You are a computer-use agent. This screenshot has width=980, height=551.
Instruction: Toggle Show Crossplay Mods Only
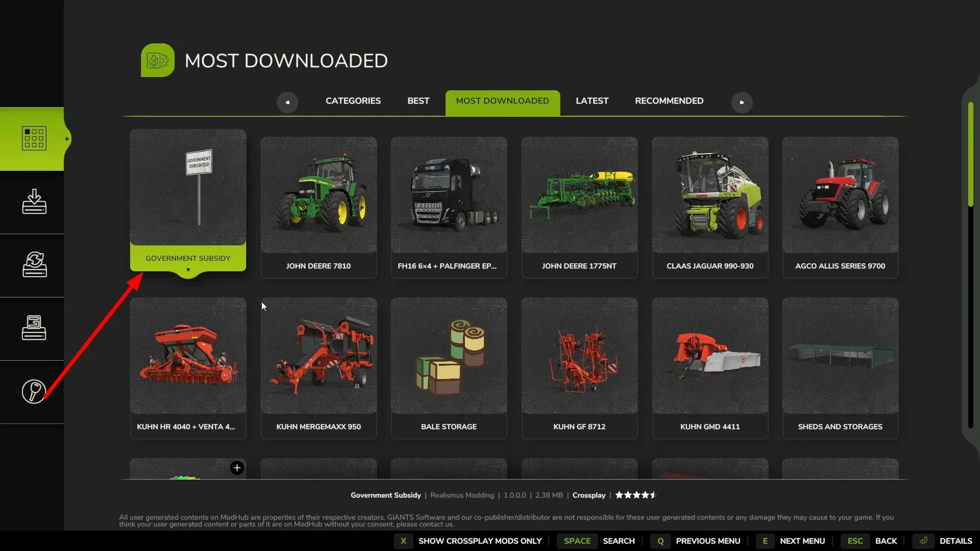coord(480,541)
